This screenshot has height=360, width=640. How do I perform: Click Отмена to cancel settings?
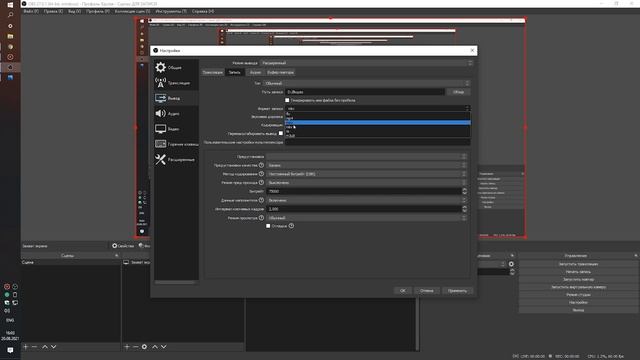point(427,291)
